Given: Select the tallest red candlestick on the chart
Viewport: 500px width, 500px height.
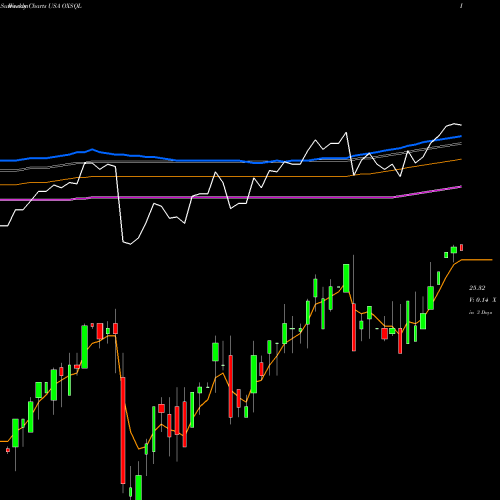Looking at the screenshot, I should click(123, 430).
